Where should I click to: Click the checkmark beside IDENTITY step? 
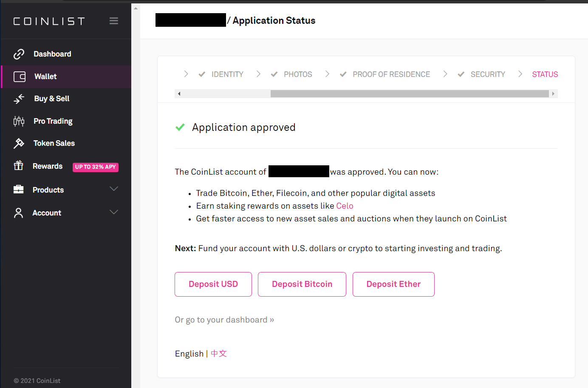click(202, 74)
